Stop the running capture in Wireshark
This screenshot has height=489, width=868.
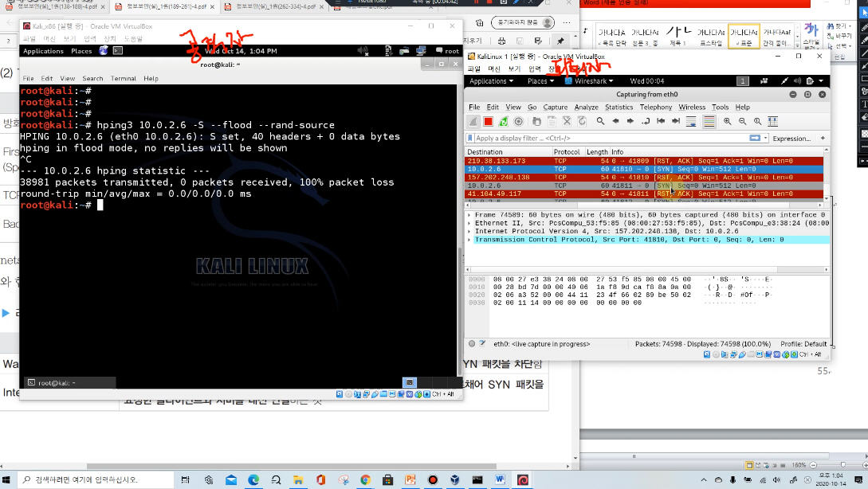tap(489, 122)
